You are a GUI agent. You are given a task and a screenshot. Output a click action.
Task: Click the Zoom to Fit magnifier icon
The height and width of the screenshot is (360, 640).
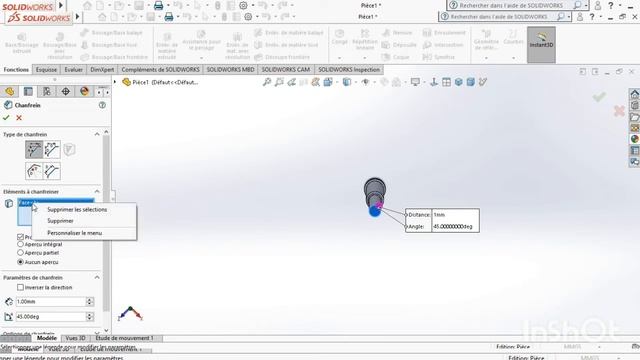click(x=267, y=82)
